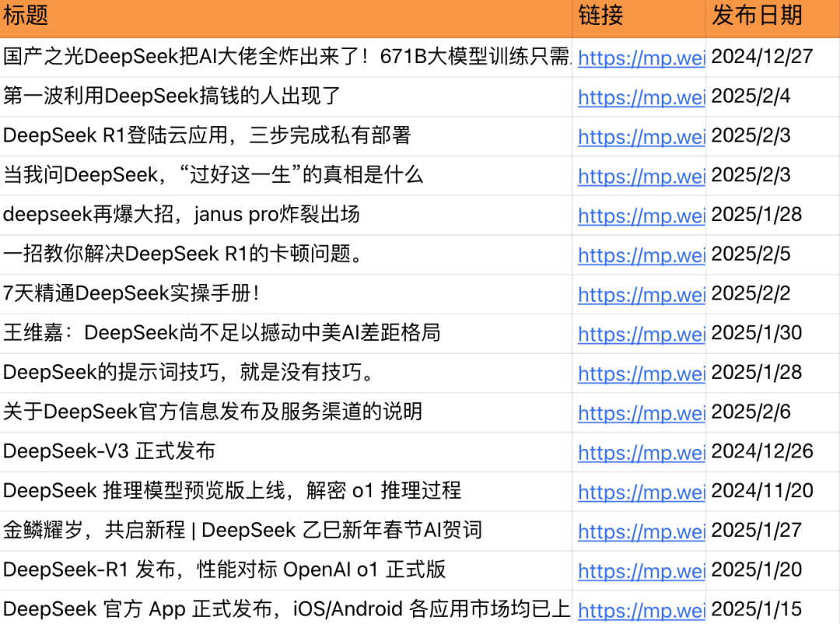Image resolution: width=840 pixels, height=624 pixels.
Task: Select title cell DeepSeek-V3 正式发布
Action: (x=285, y=451)
